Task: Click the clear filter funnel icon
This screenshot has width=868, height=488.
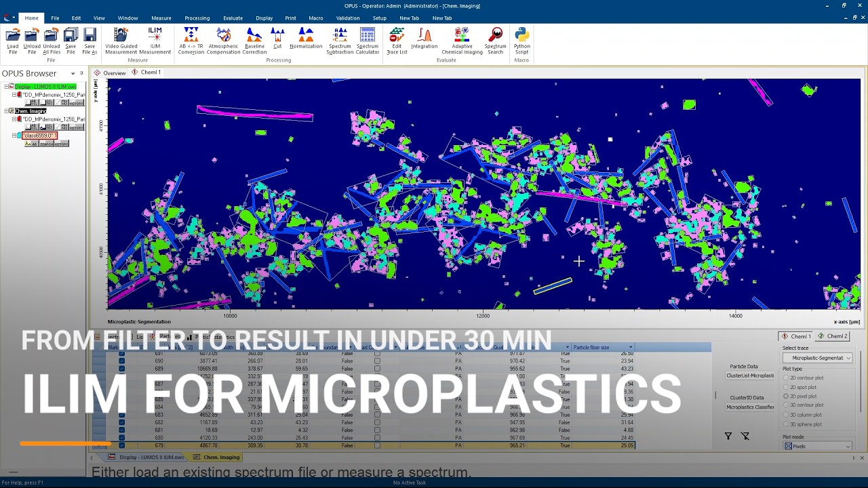Action: [x=745, y=436]
